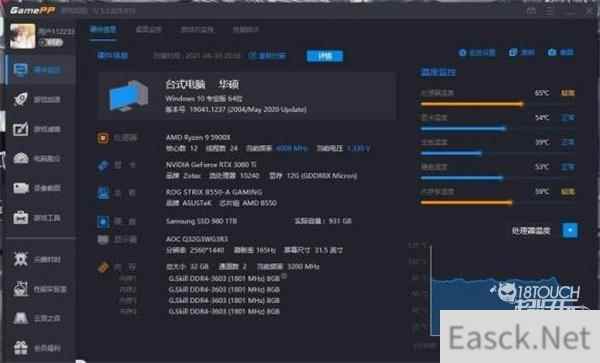Click the Windows 10 operating system line
The height and width of the screenshot is (363, 600).
click(x=204, y=99)
